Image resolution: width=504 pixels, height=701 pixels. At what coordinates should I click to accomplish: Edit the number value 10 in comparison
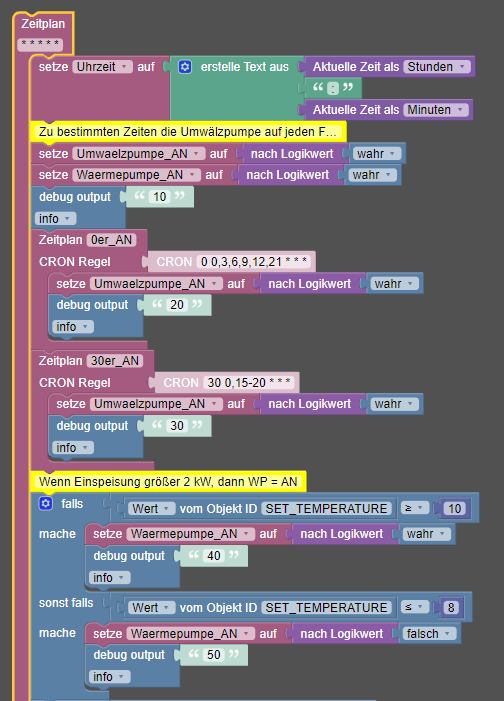click(x=454, y=508)
